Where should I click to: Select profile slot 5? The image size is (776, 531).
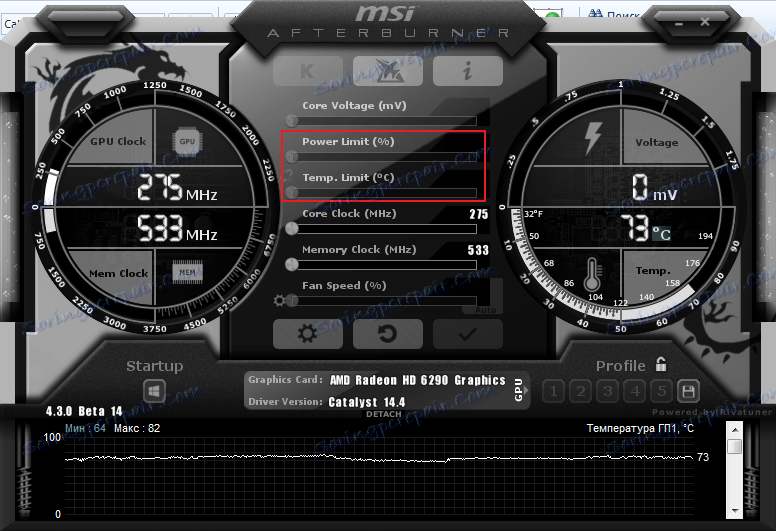click(x=661, y=391)
